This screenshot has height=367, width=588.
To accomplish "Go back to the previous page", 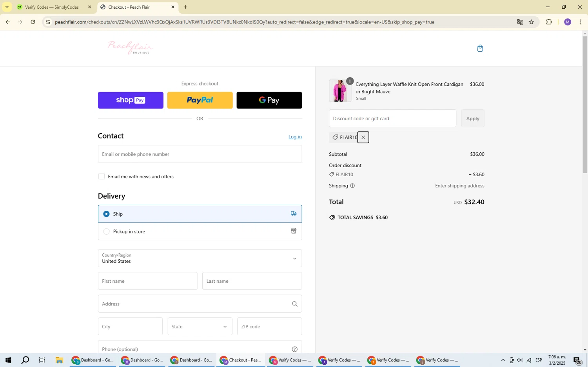I will pyautogui.click(x=7, y=22).
